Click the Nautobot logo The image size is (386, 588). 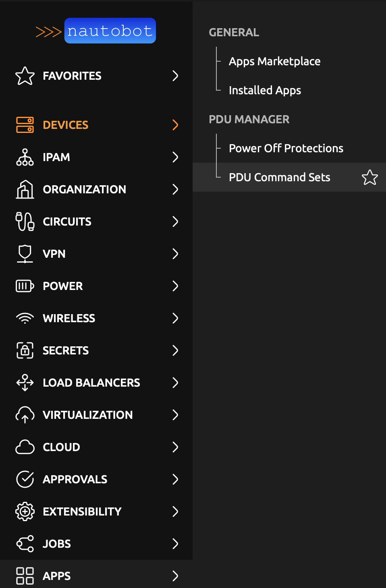coord(96,31)
